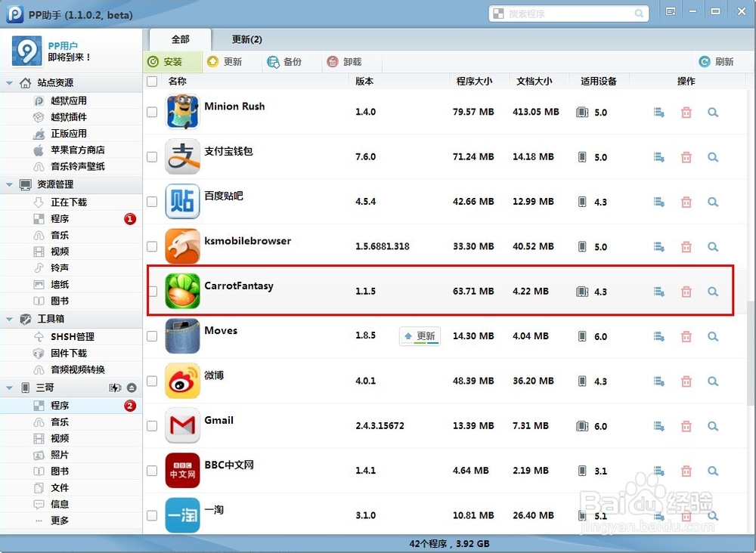The image size is (756, 553).
Task: Click the magnifier icon for Minion Rush
Action: (x=713, y=113)
